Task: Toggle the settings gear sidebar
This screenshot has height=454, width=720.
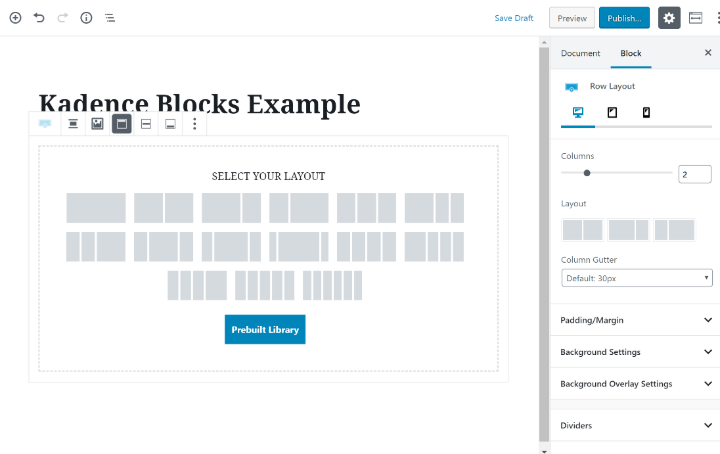Action: point(669,18)
